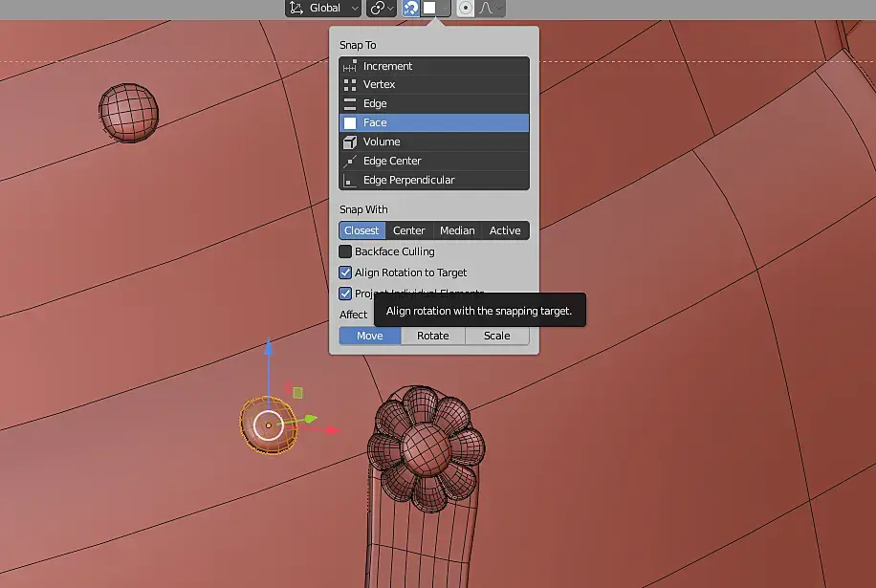Select Face in Snap To list
The width and height of the screenshot is (876, 588).
pos(434,122)
